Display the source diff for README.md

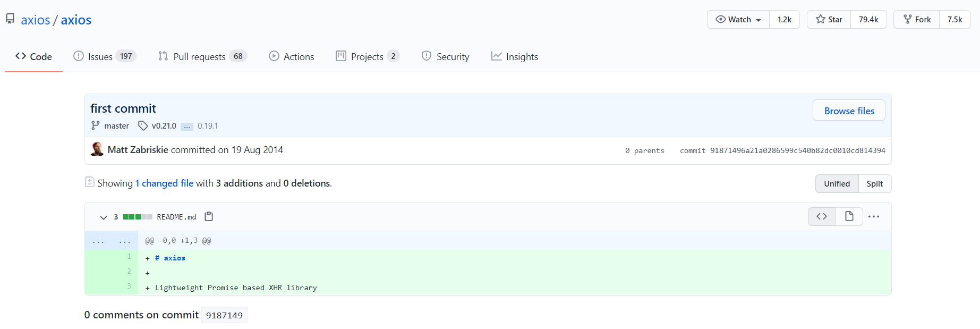click(x=821, y=216)
